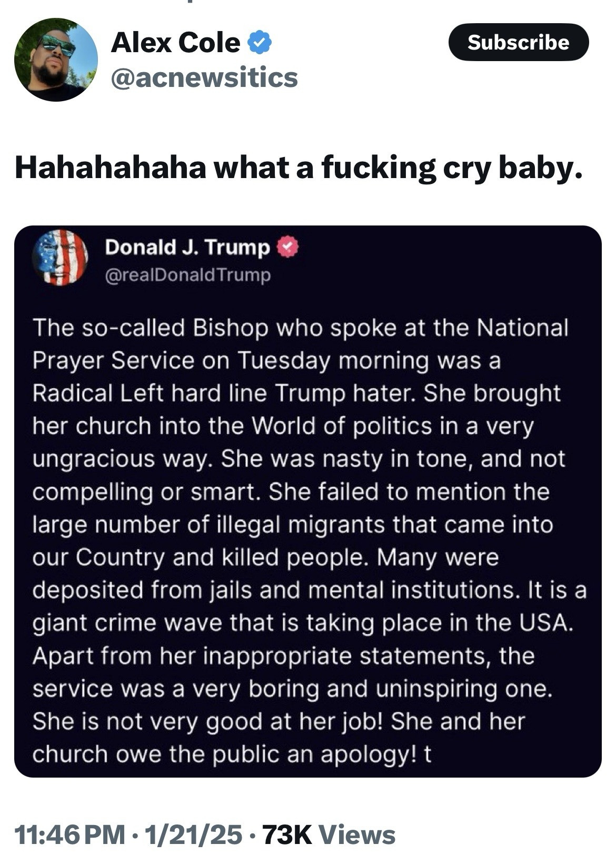
Task: Open the 73K view count
Action: (286, 835)
